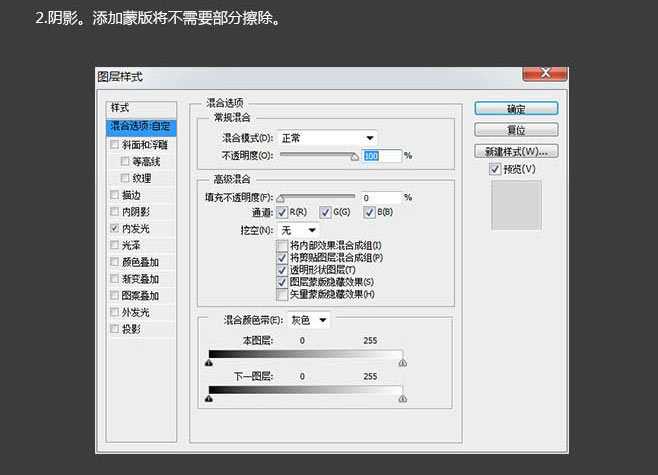Enable 矢量蒙版隐藏效果 checkbox
This screenshot has height=475, width=658.
click(282, 294)
